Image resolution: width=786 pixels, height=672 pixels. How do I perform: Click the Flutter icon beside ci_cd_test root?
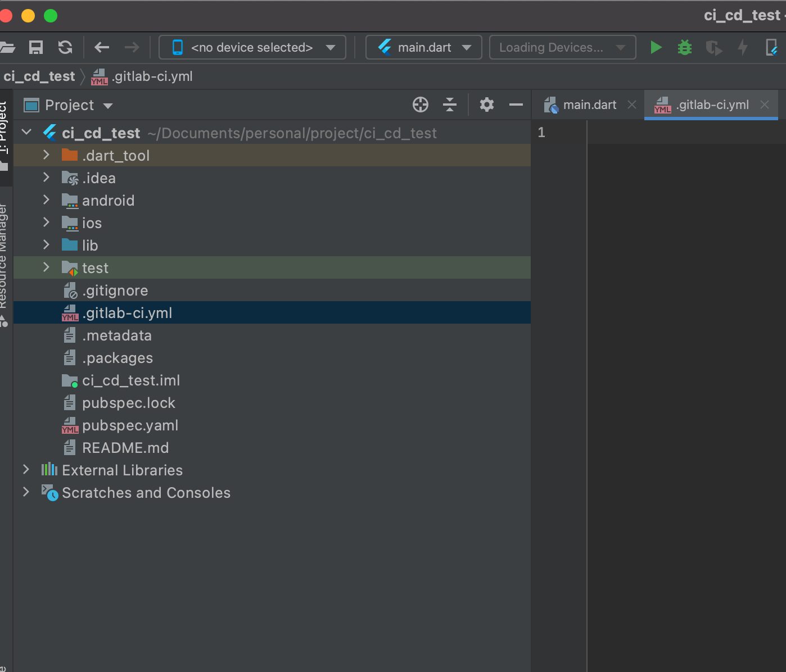(49, 133)
